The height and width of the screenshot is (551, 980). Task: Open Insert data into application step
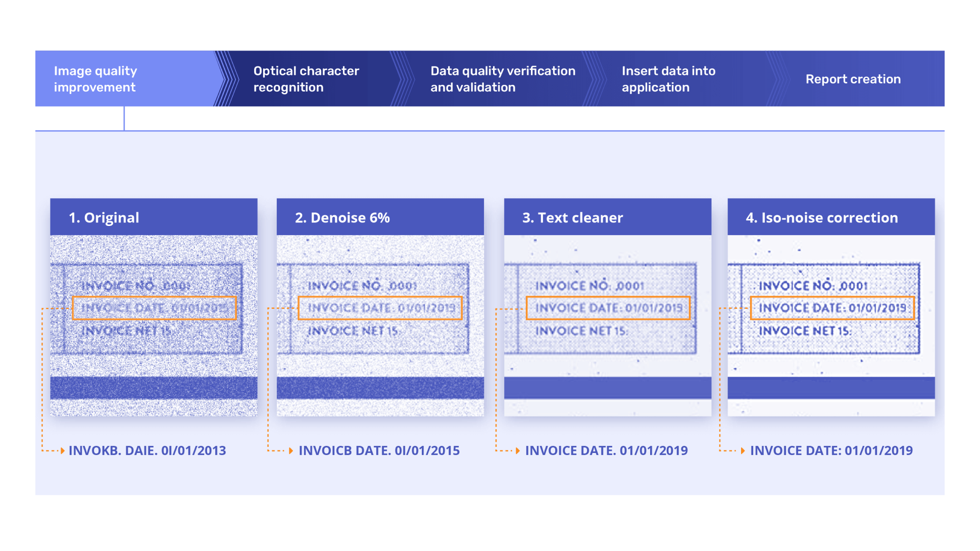(x=668, y=79)
